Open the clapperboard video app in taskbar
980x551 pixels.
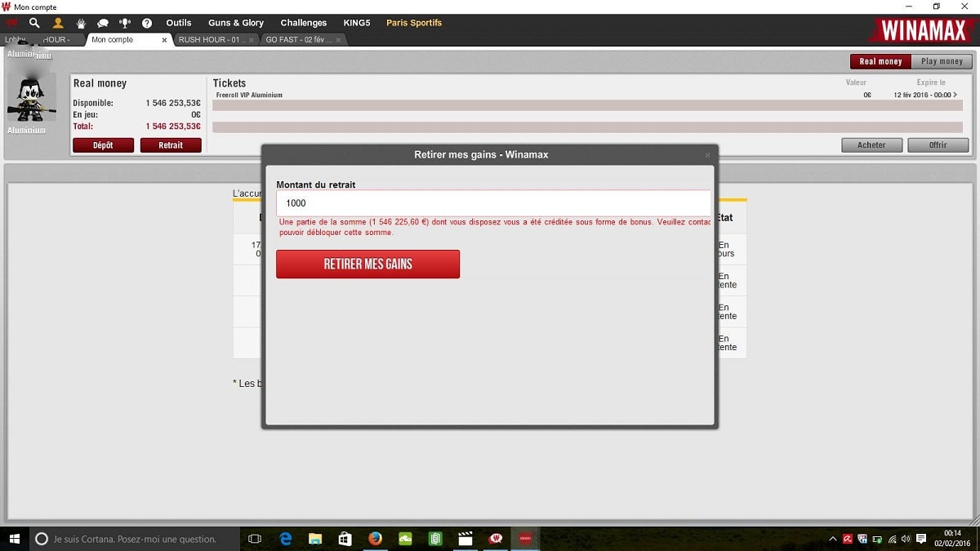coord(465,539)
